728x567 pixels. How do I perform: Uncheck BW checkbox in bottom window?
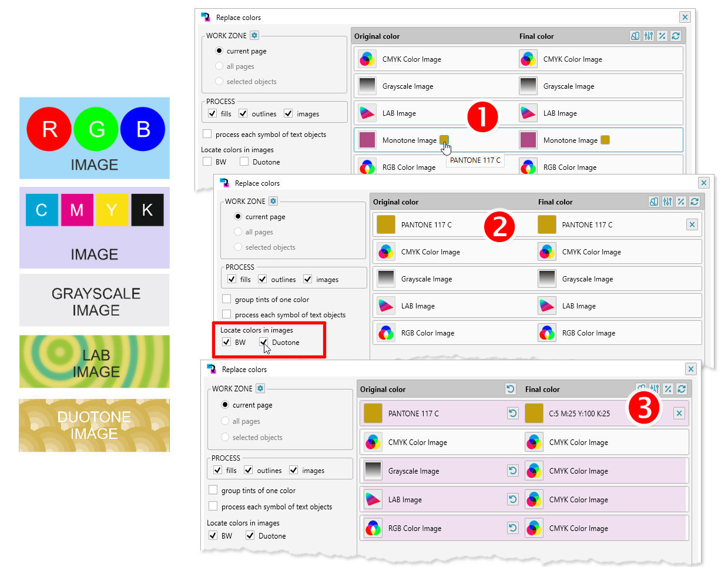pyautogui.click(x=213, y=535)
